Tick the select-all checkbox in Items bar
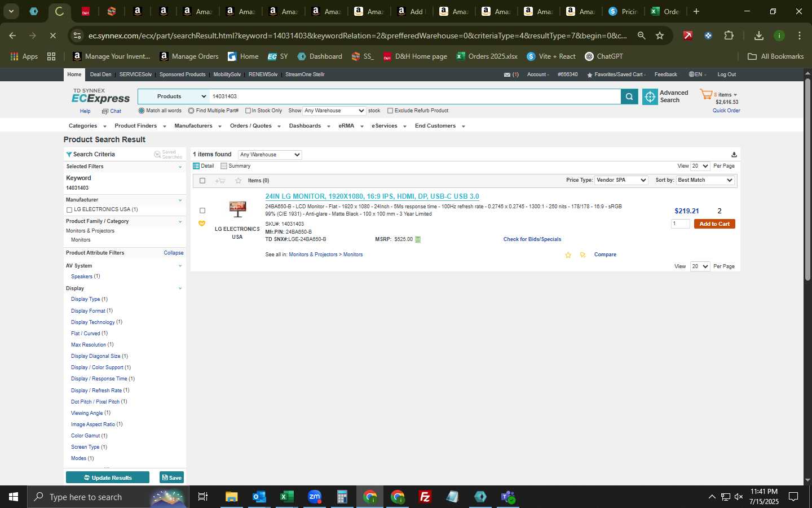The width and height of the screenshot is (812, 508). tap(202, 181)
